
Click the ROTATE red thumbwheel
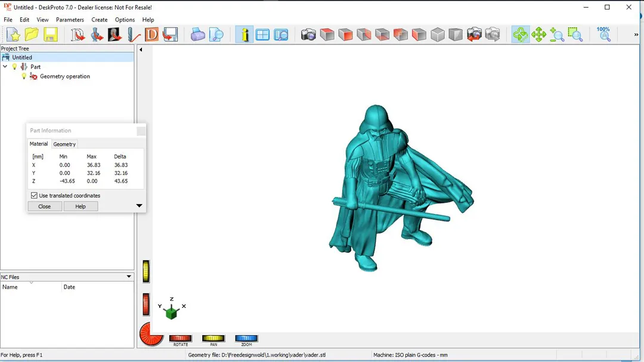pyautogui.click(x=180, y=338)
